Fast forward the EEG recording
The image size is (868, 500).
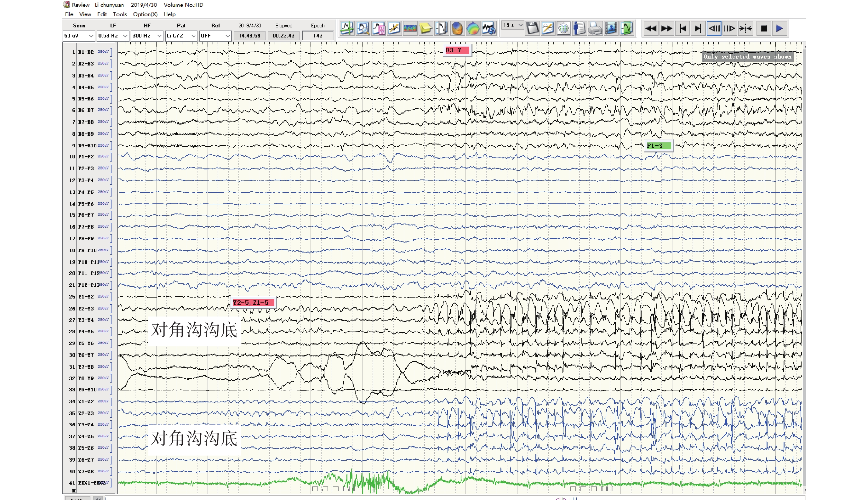667,29
